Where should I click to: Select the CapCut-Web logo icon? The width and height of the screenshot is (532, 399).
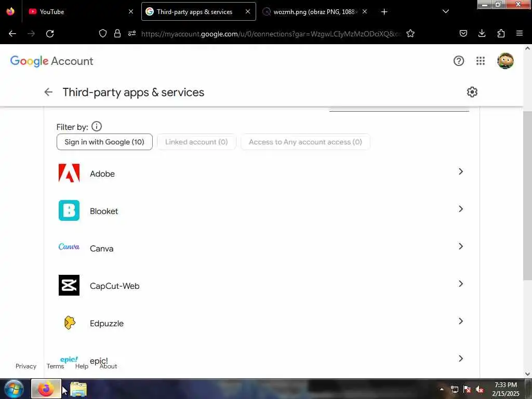pyautogui.click(x=69, y=285)
